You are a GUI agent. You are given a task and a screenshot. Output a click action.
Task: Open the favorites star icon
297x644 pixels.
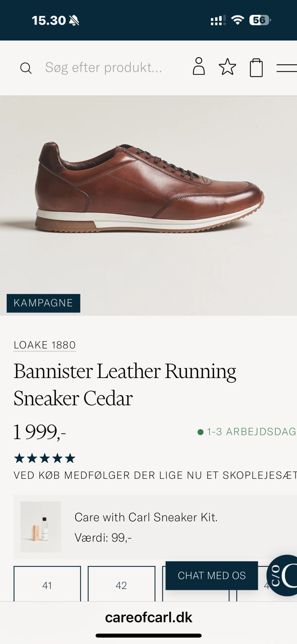pyautogui.click(x=227, y=67)
